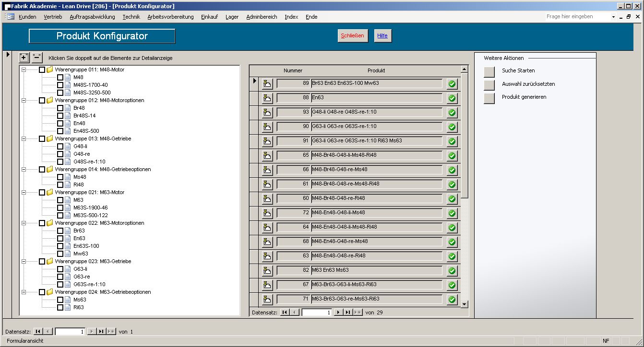Image resolution: width=644 pixels, height=347 pixels.
Task: Open the Vertrieb menu
Action: 53,17
